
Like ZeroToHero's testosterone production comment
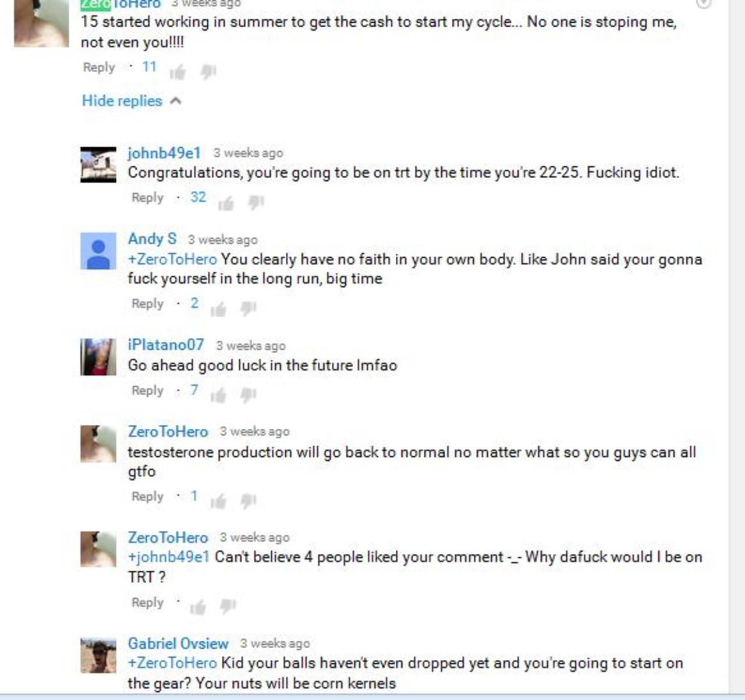pos(218,502)
